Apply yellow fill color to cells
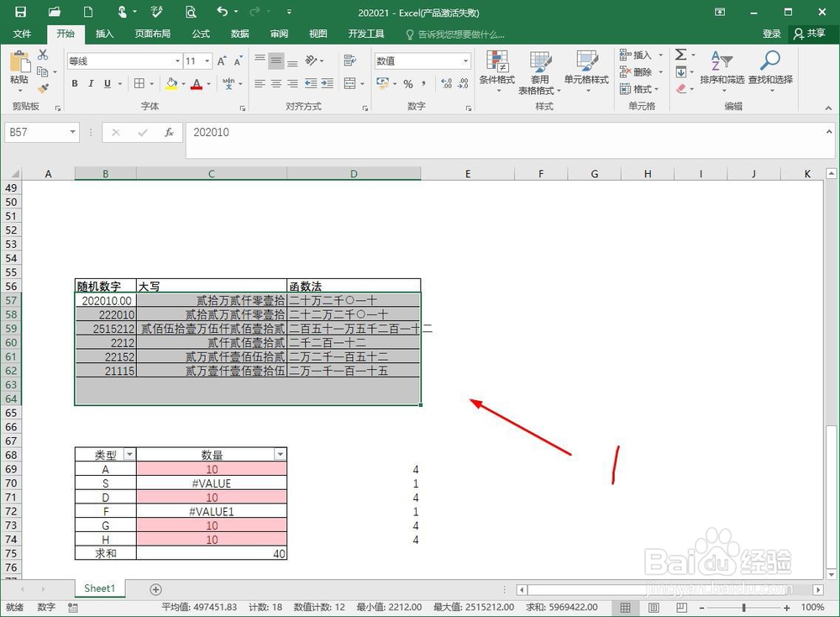Image resolution: width=840 pixels, height=617 pixels. [x=171, y=84]
